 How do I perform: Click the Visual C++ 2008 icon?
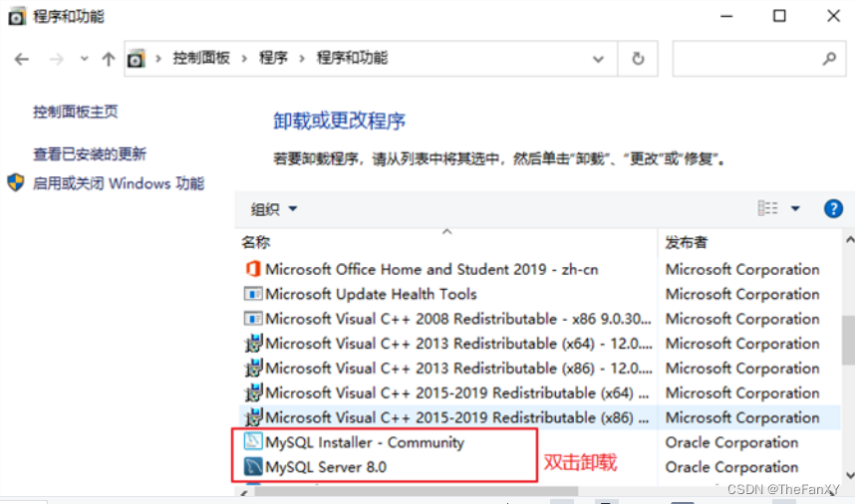click(x=252, y=319)
